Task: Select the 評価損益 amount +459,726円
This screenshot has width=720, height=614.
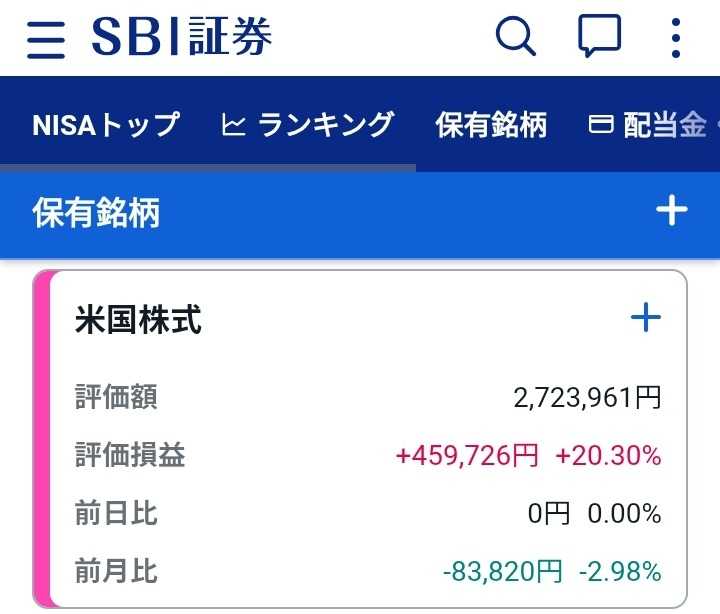Action: (467, 456)
